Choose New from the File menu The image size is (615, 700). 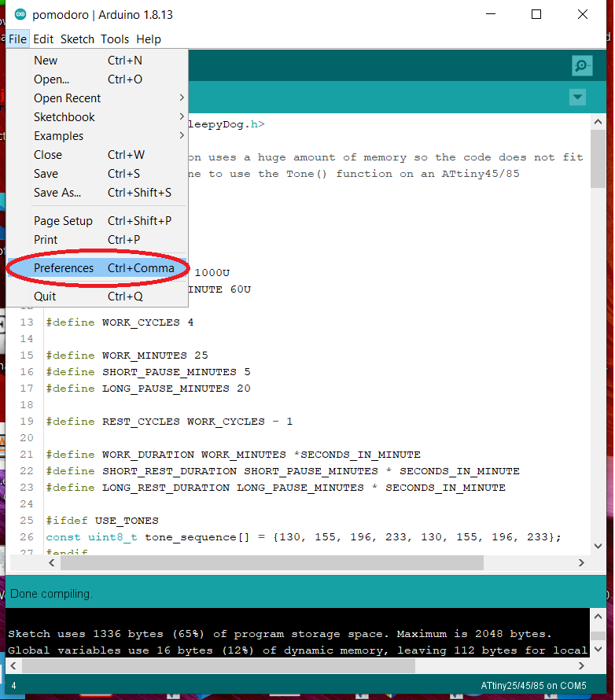point(97,61)
